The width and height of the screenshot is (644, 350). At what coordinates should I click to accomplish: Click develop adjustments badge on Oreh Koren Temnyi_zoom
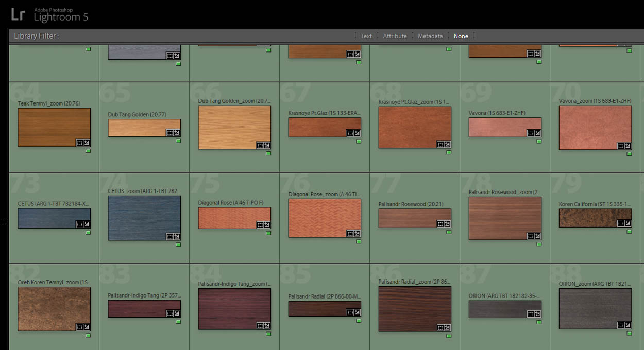coord(87,327)
